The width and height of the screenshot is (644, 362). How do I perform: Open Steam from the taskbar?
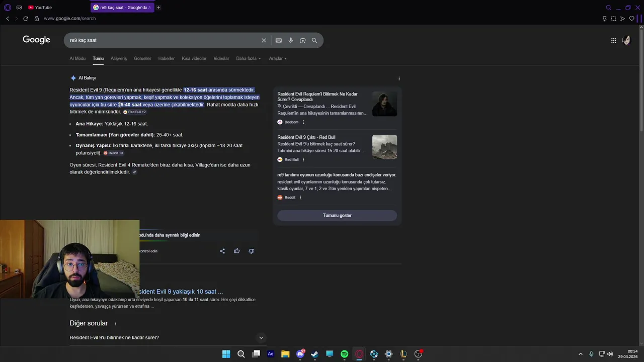315,354
